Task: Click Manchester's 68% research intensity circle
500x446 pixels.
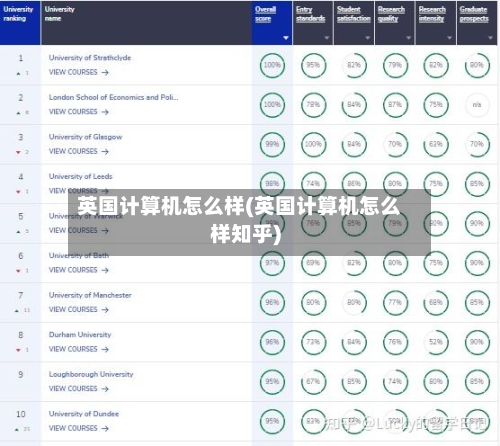Action: pos(436,302)
